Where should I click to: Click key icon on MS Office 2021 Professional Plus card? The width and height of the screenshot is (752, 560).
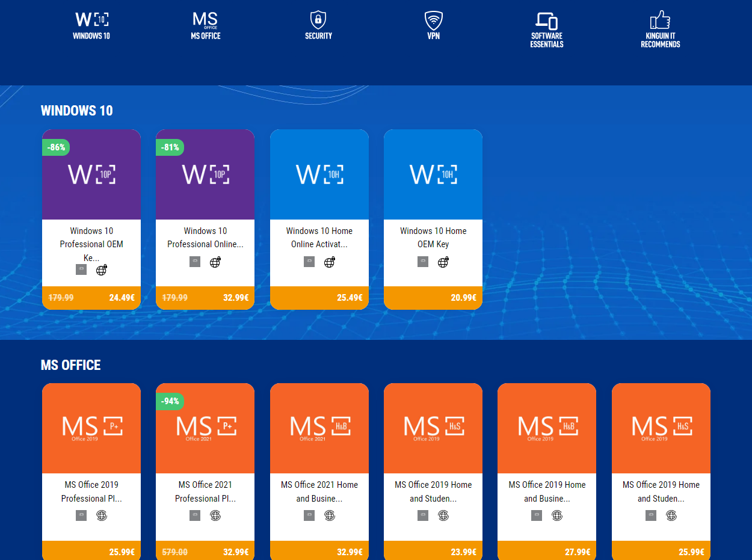click(x=195, y=515)
